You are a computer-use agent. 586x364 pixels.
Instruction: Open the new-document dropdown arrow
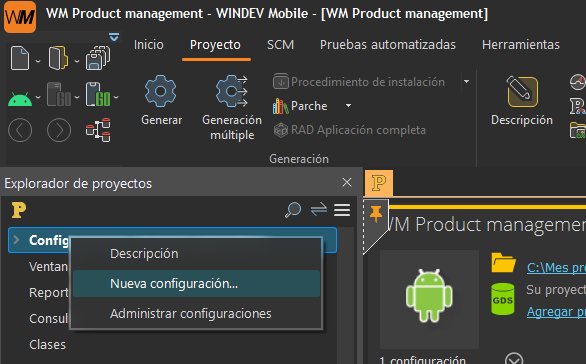coord(38,61)
